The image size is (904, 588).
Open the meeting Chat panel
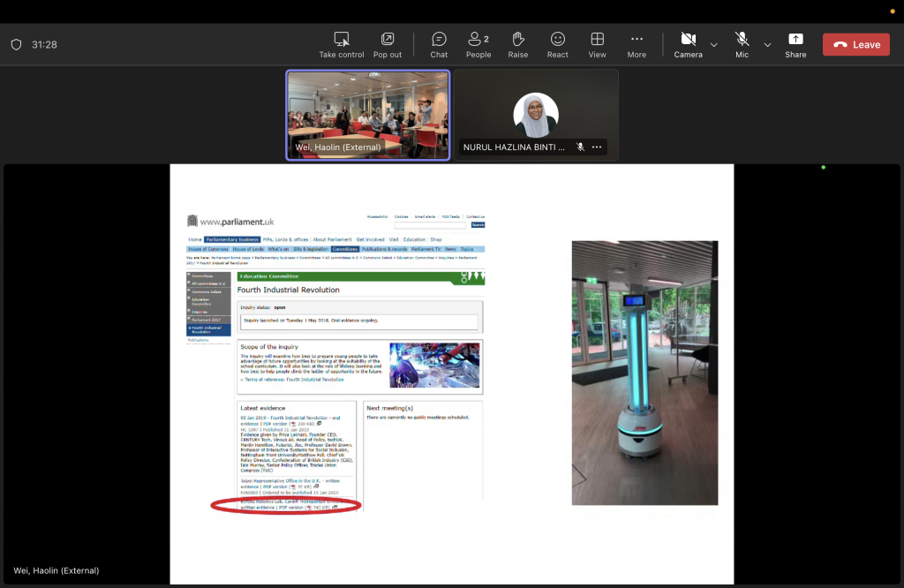click(439, 45)
